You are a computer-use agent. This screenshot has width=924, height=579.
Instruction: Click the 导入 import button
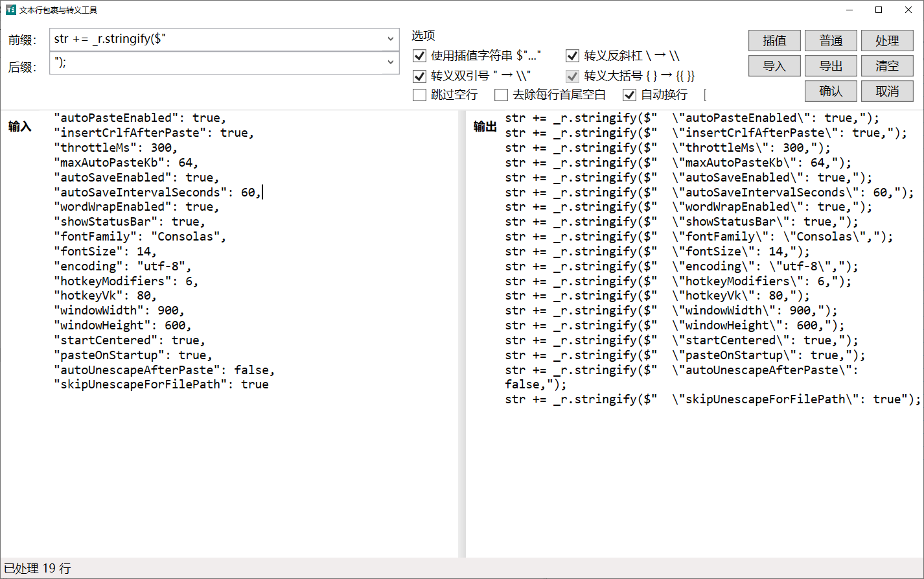click(x=774, y=65)
